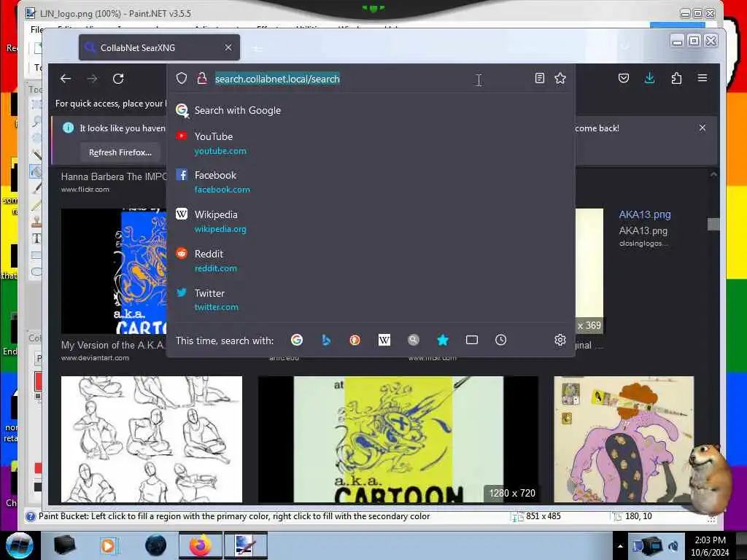747x560 pixels.
Task: Show hidden system tray icons arrow
Action: coord(620,546)
